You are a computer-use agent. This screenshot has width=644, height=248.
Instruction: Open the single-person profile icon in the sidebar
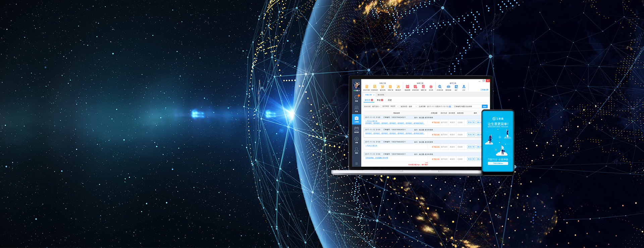[x=357, y=149]
